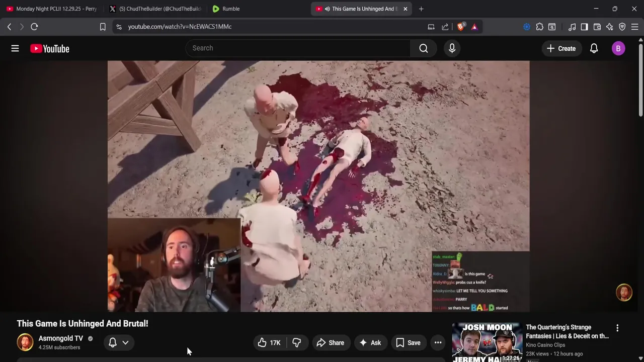Image resolution: width=644 pixels, height=362 pixels.
Task: Switch to Monday Night PCLII tab
Action: click(x=51, y=9)
